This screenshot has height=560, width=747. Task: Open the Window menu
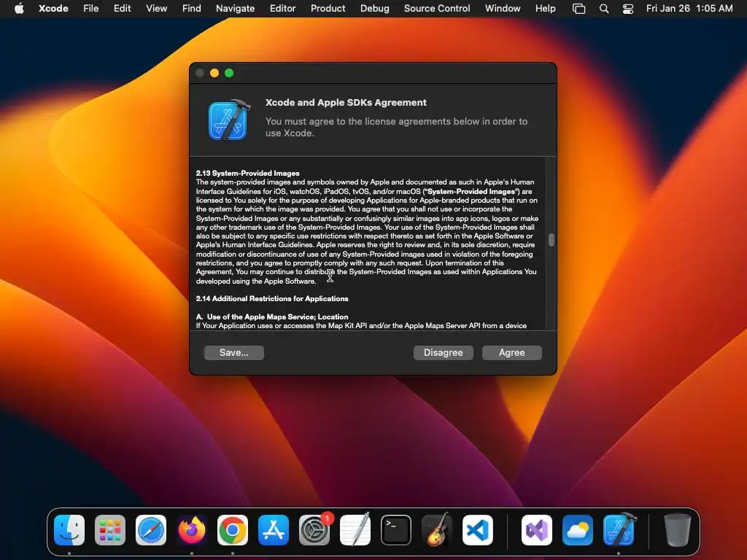point(503,8)
